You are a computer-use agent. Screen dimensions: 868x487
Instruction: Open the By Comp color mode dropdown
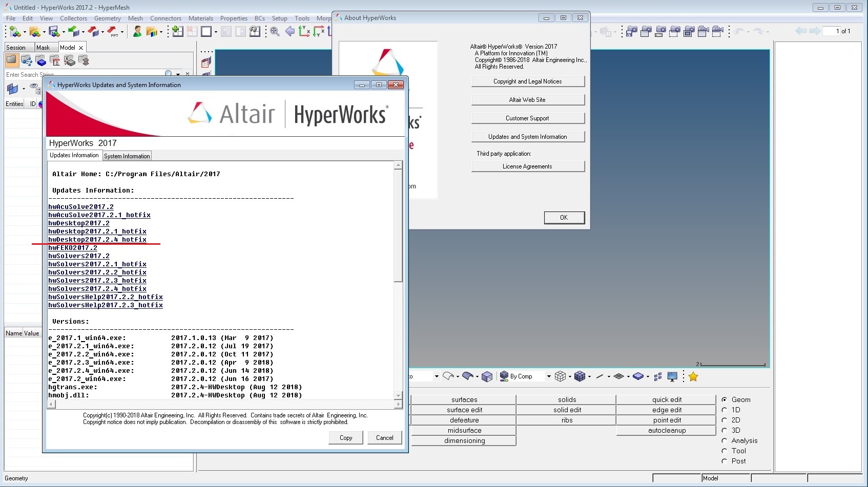click(x=549, y=376)
